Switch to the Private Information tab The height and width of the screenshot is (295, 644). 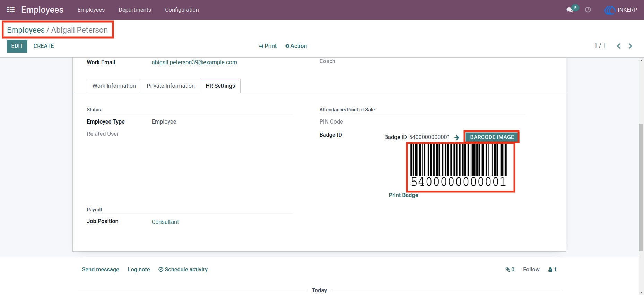(171, 86)
